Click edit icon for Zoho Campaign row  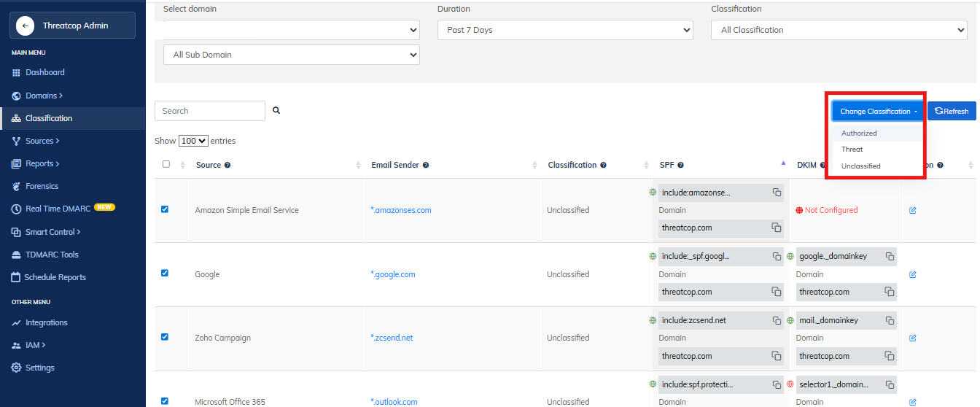coord(913,338)
